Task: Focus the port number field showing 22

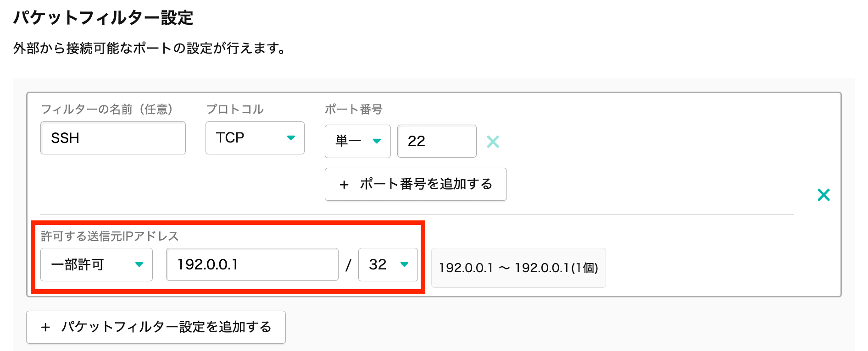Action: pos(436,141)
